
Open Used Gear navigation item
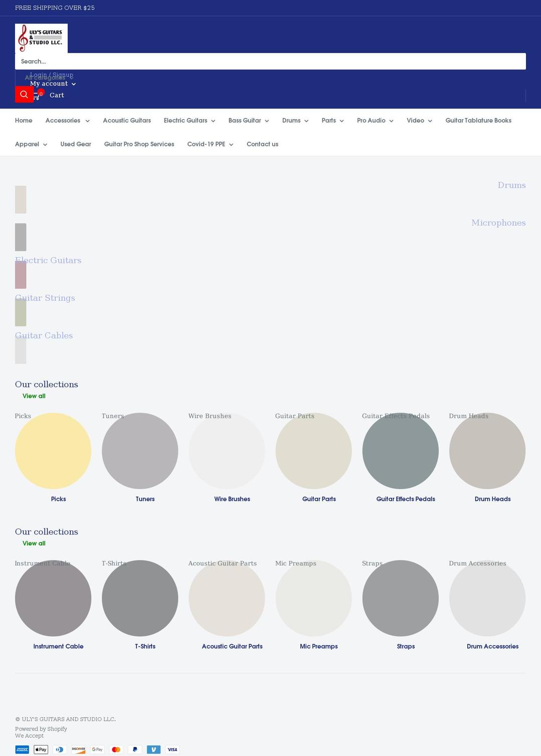76,144
